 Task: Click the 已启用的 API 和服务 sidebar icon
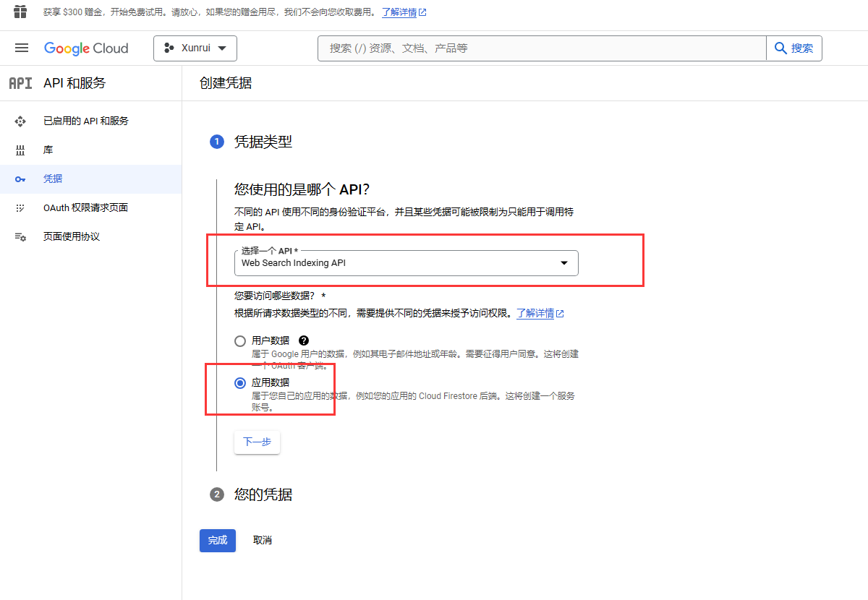[20, 121]
